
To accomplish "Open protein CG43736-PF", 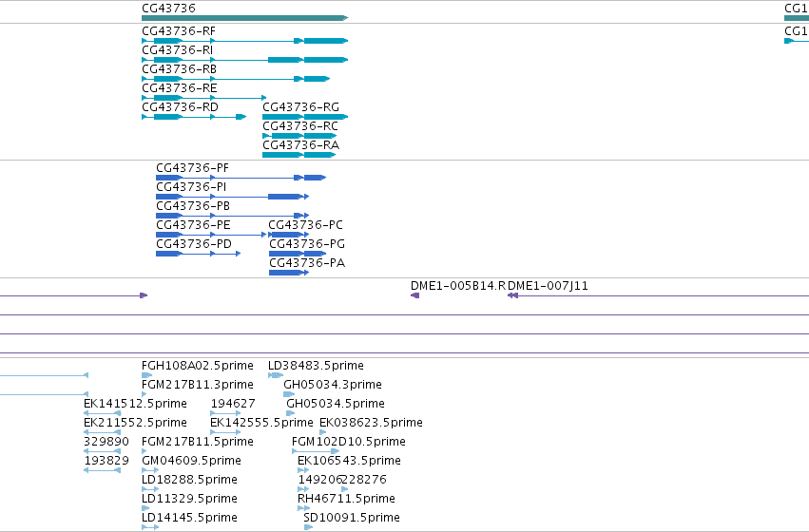I will 241,178.
